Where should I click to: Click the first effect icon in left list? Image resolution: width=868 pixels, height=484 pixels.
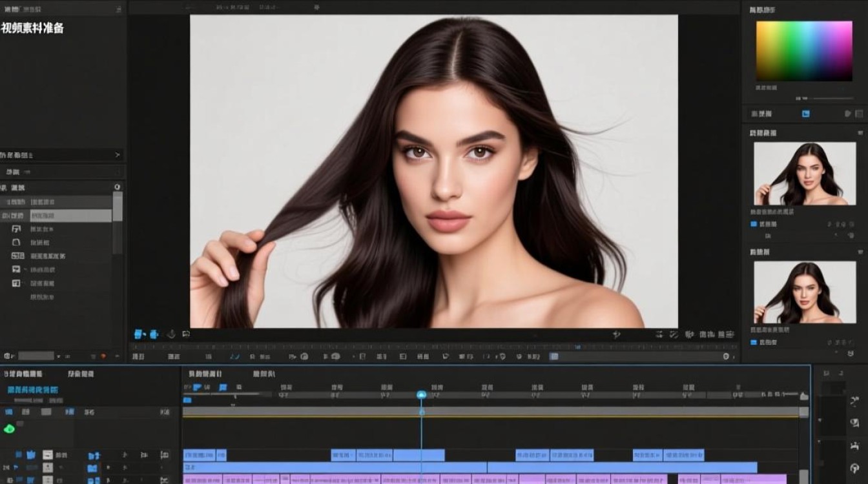[x=16, y=229]
